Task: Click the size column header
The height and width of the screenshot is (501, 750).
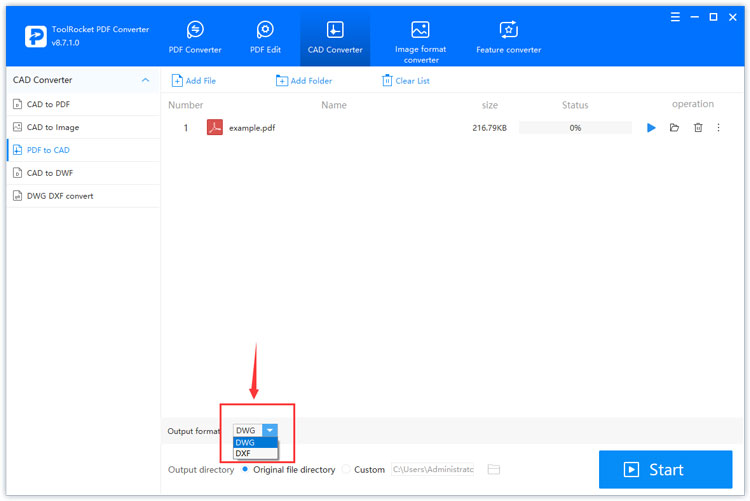Action: point(489,105)
